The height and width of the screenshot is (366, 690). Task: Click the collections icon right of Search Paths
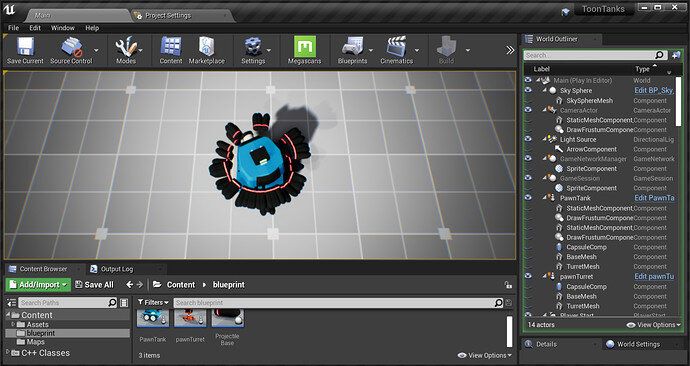[124, 303]
